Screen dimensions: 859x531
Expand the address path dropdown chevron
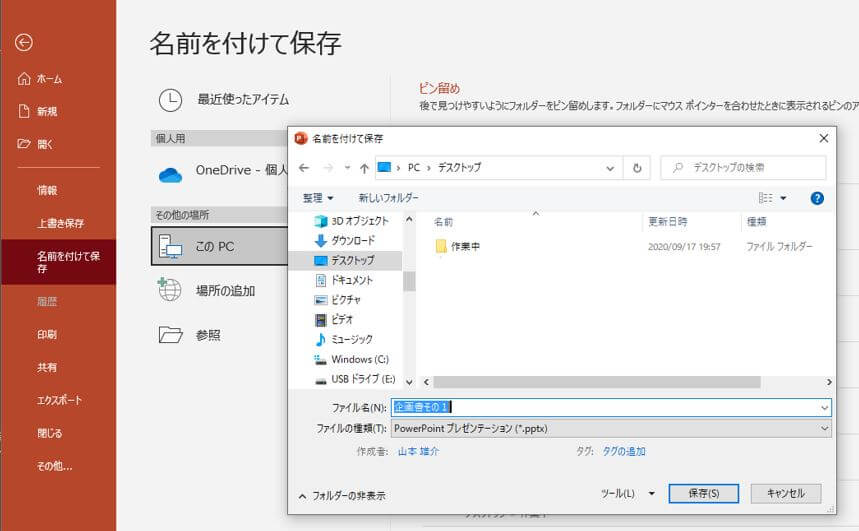(610, 168)
